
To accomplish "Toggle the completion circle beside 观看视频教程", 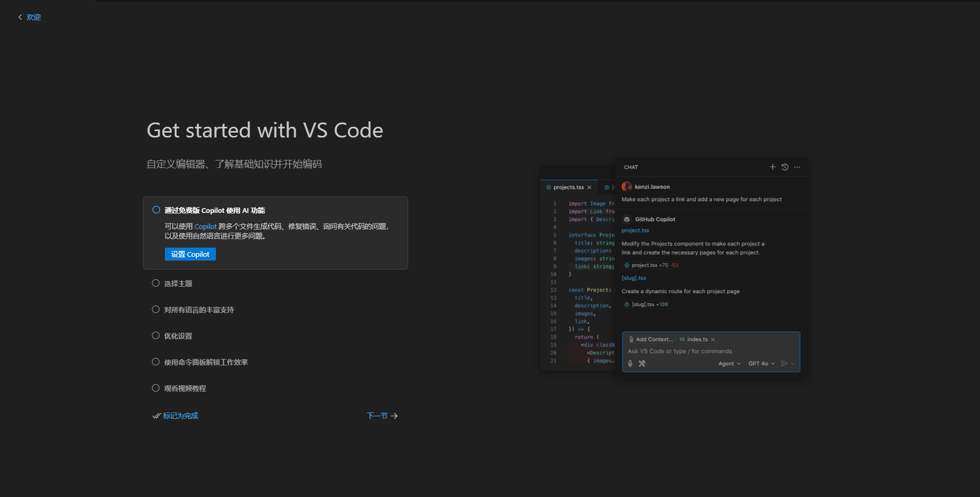I will click(156, 388).
